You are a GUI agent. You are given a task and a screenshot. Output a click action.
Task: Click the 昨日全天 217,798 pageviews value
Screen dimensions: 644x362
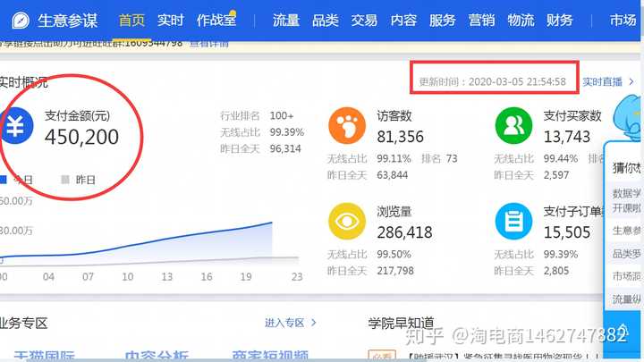[395, 271]
